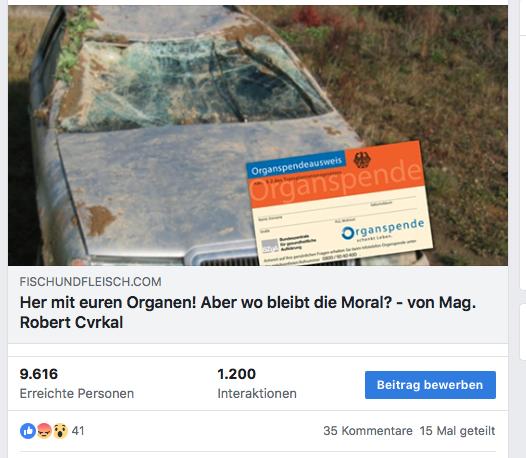The height and width of the screenshot is (458, 526).
Task: Open the wrecked car article image
Action: coord(258,136)
